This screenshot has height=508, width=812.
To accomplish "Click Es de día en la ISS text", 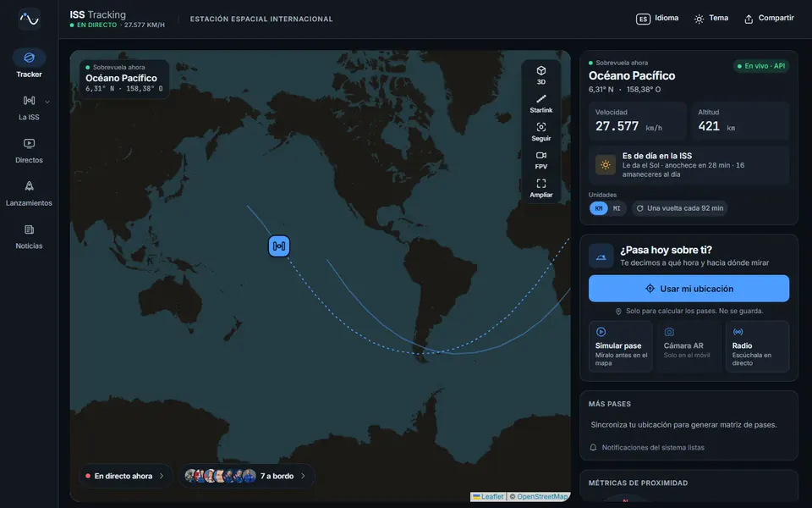I will coord(657,156).
